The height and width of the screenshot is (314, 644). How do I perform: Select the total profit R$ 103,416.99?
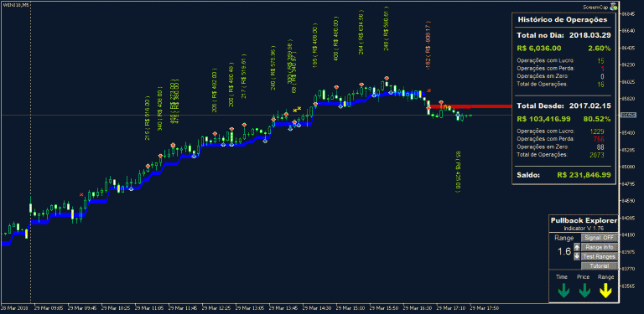click(x=543, y=119)
